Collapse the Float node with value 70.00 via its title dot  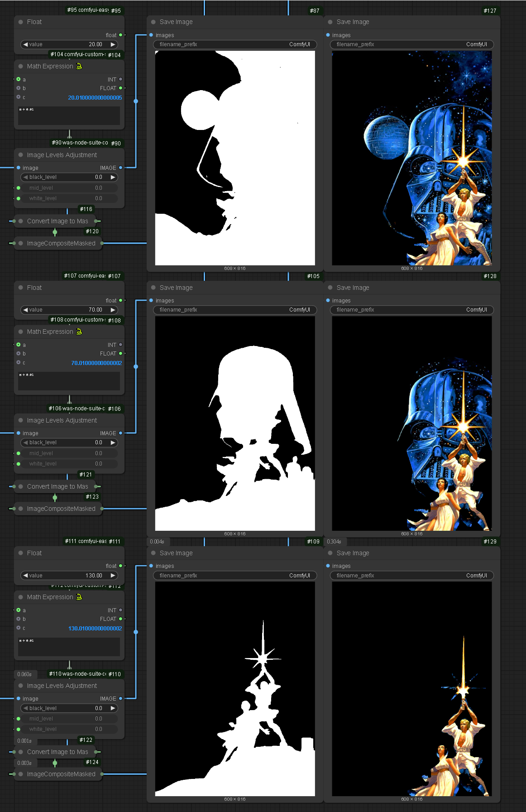coord(21,288)
